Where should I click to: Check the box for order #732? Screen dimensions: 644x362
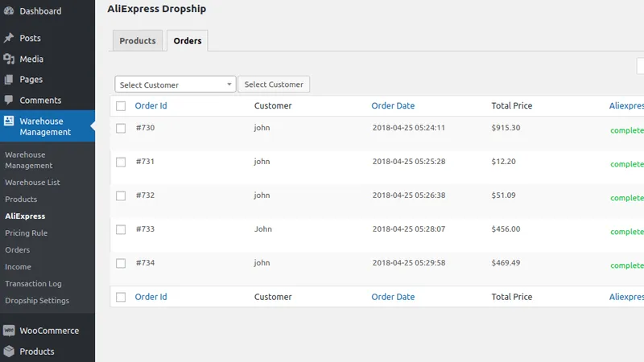[x=121, y=195]
